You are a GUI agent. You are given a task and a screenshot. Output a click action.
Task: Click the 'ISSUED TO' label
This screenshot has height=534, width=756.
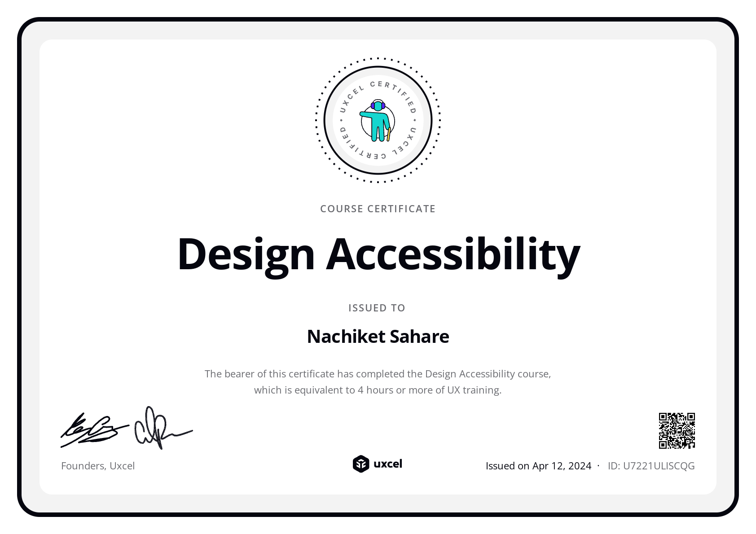377,308
